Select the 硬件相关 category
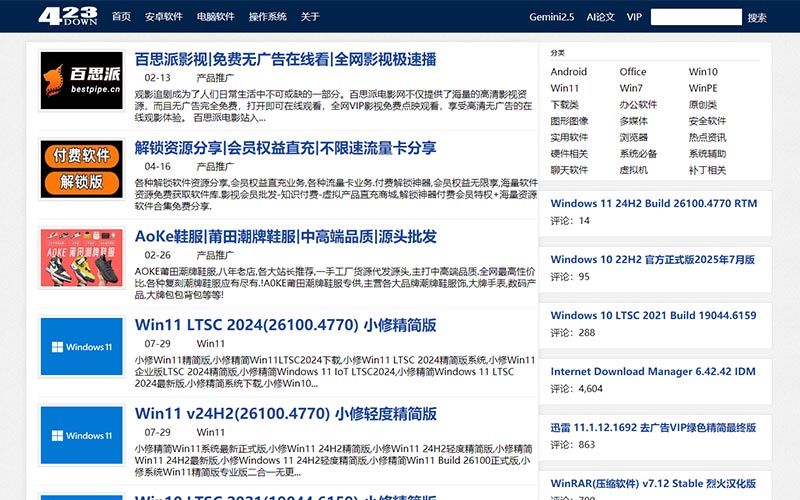800x500 pixels. coord(569,154)
